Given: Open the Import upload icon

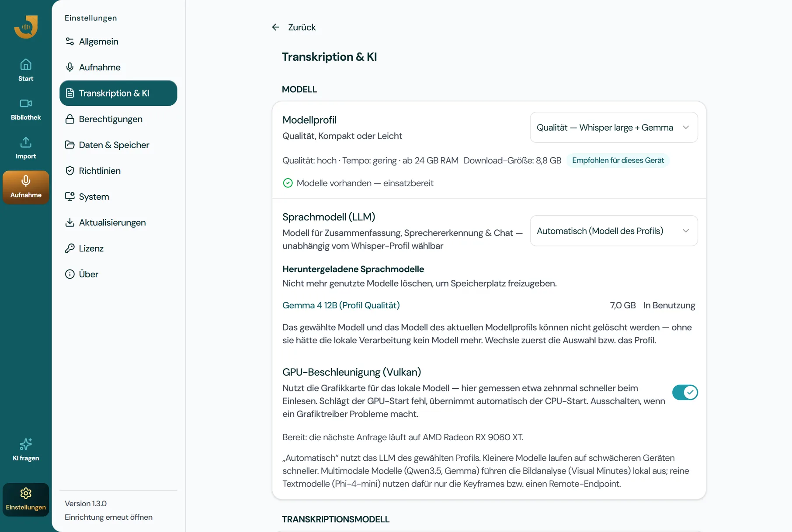Looking at the screenshot, I should pos(26,142).
